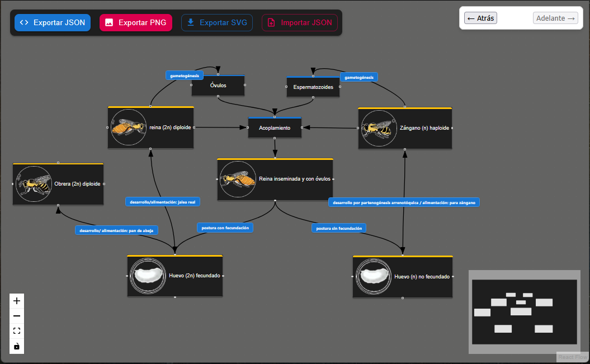590x364 pixels.
Task: Export the diagram as PNG
Action: pyautogui.click(x=135, y=23)
